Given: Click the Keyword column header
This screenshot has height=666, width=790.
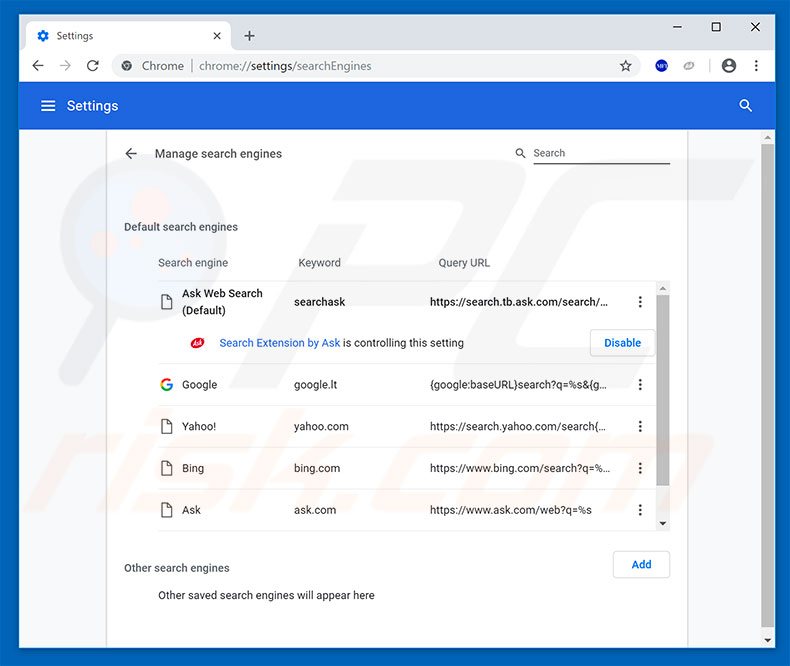Looking at the screenshot, I should [319, 262].
